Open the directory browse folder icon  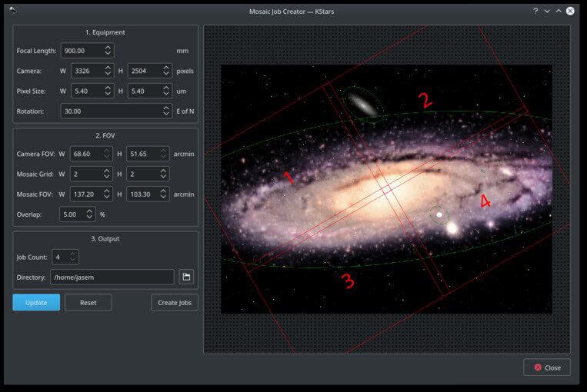click(186, 277)
